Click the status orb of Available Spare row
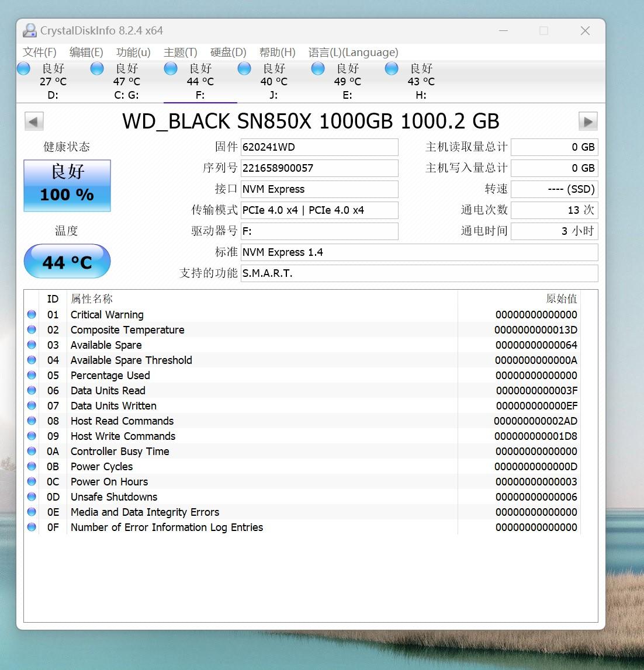Screen dimensions: 644x670 (x=32, y=345)
